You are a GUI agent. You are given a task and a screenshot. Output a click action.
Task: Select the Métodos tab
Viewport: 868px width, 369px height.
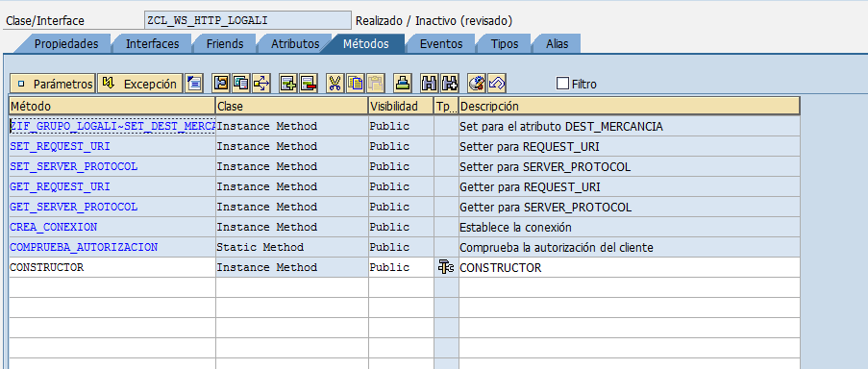[366, 43]
